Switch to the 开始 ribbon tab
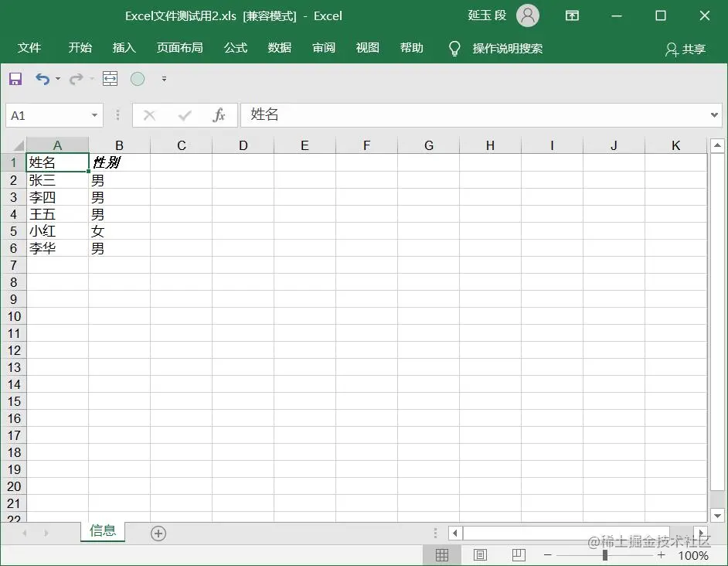 click(x=80, y=48)
